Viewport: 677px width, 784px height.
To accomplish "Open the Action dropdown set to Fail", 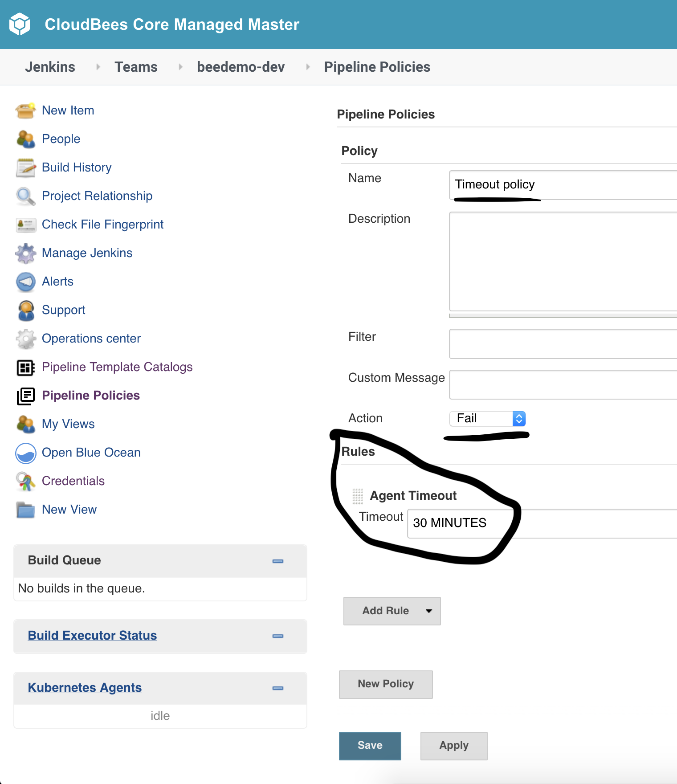I will tap(488, 418).
